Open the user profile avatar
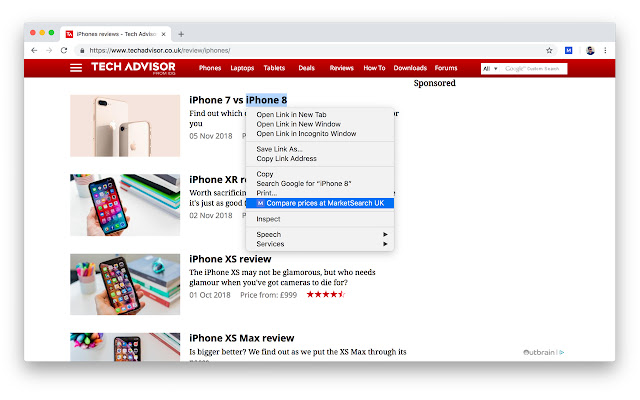Image resolution: width=640 pixels, height=400 pixels. pos(590,50)
